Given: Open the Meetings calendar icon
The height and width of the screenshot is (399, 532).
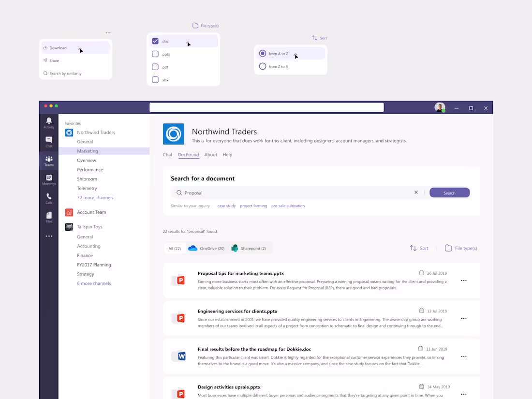Looking at the screenshot, I should pos(49,179).
